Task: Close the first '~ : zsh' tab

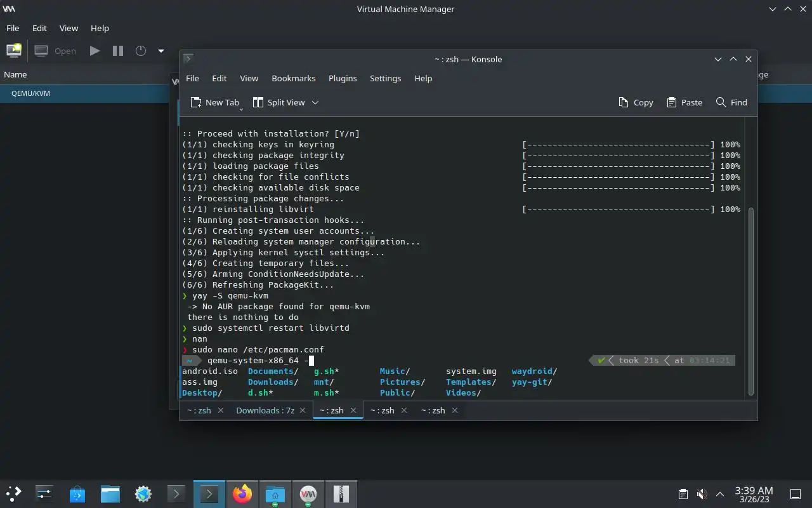Action: (x=221, y=410)
